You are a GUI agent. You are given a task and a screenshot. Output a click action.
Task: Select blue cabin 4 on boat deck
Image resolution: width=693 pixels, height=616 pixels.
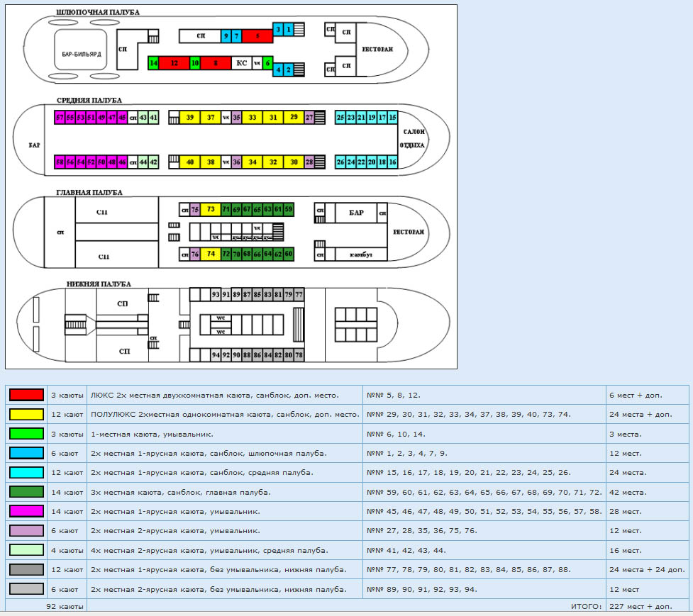click(278, 69)
